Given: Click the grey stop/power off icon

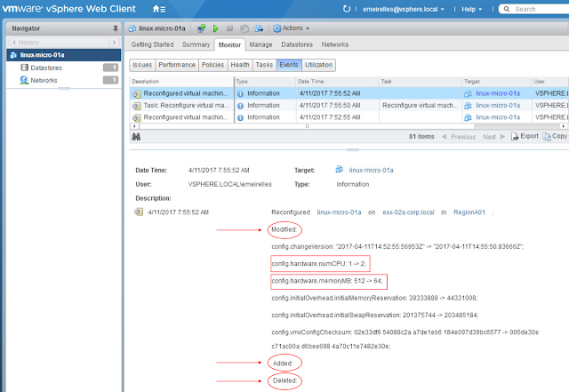Looking at the screenshot, I should [229, 28].
